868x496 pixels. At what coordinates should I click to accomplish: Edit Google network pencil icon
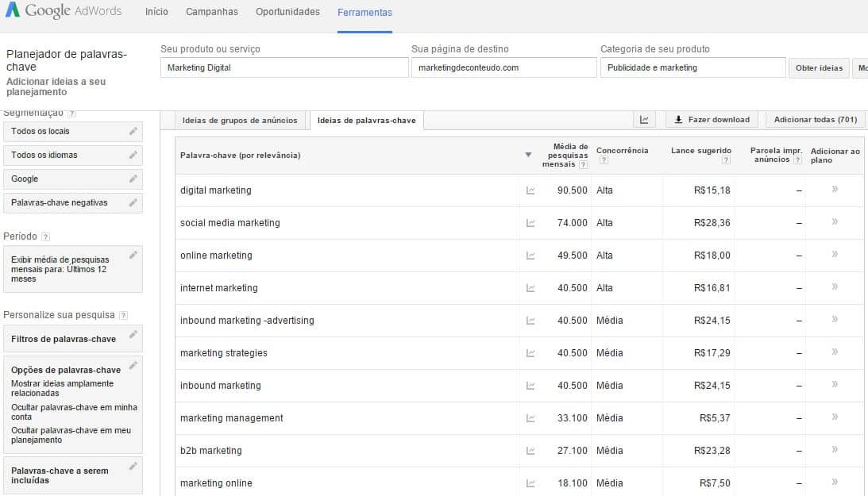[133, 179]
